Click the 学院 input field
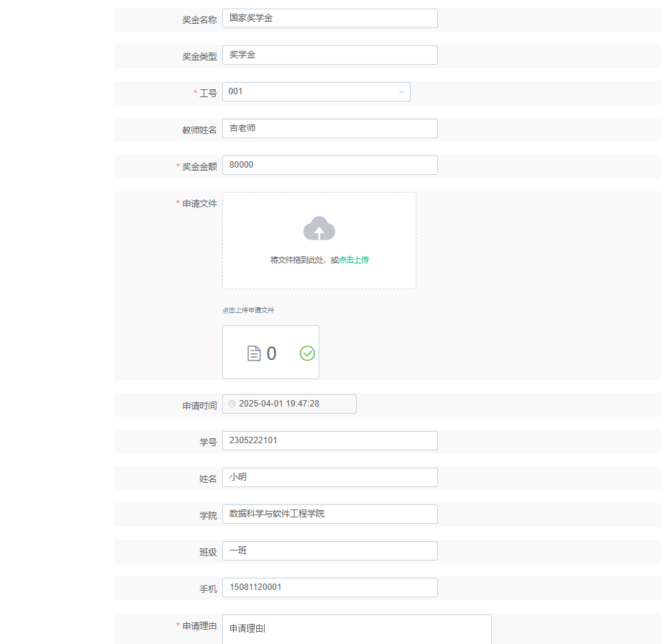This screenshot has height=644, width=661. (x=330, y=514)
